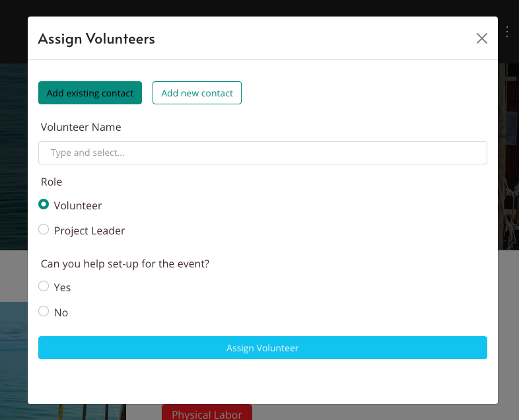Click the red Physical Labor tag

pyautogui.click(x=207, y=414)
